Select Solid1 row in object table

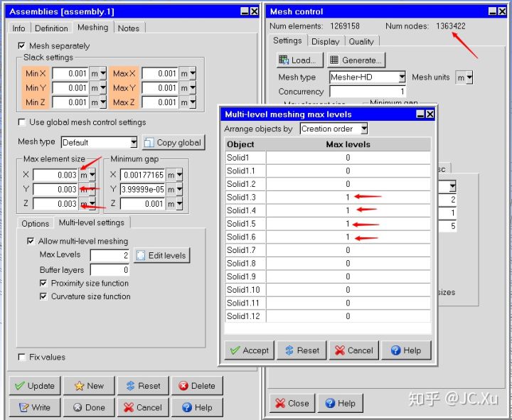[328, 158]
